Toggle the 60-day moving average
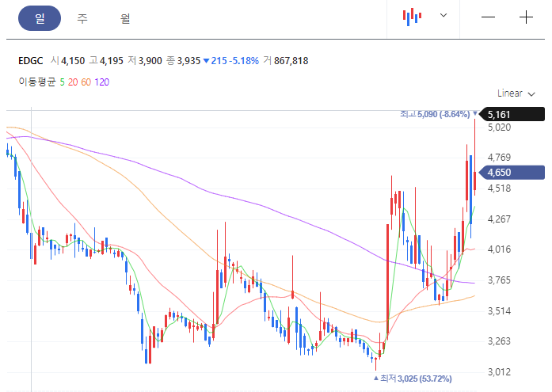Image resolution: width=552 pixels, height=392 pixels. coord(86,82)
